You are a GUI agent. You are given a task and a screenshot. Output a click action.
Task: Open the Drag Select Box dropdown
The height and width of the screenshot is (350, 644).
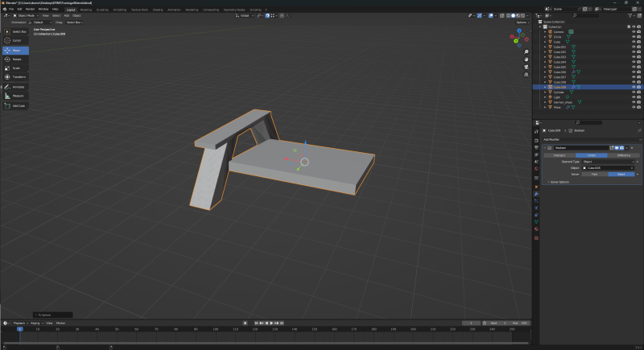[x=74, y=23]
